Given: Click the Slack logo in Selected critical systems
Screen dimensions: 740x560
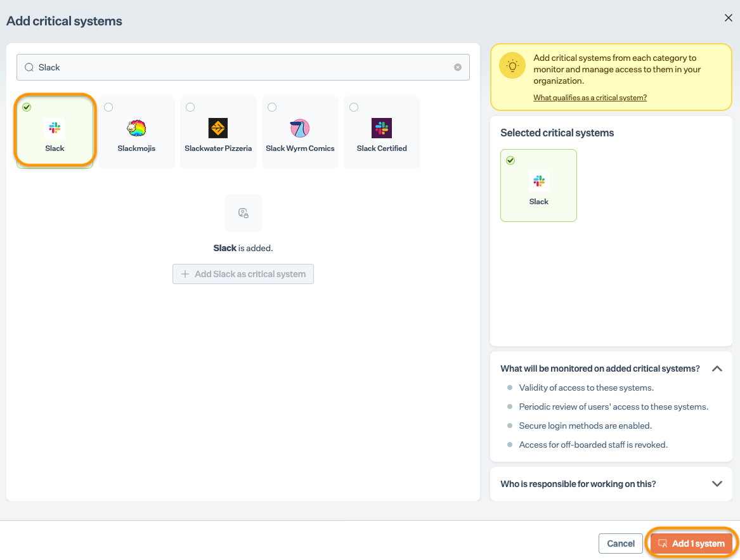Looking at the screenshot, I should click(539, 181).
